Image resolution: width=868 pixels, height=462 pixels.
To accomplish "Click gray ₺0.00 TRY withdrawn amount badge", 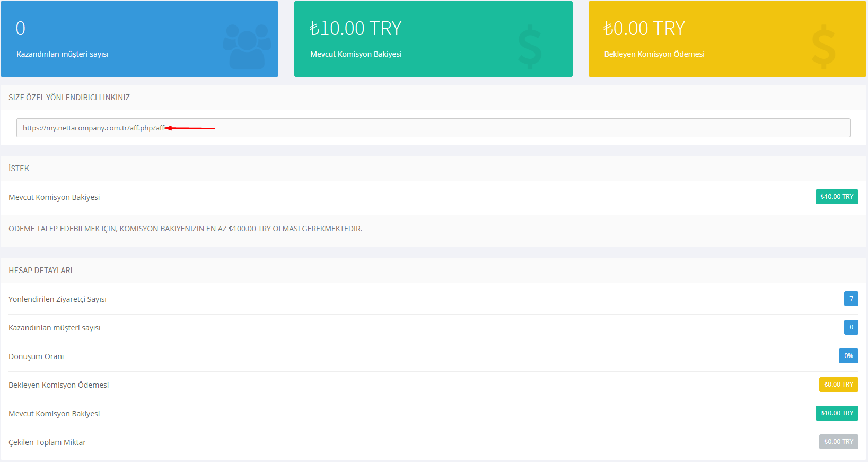I will pos(839,442).
